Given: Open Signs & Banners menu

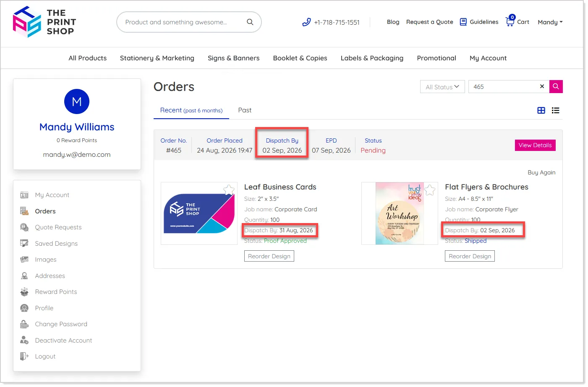Looking at the screenshot, I should pyautogui.click(x=234, y=58).
